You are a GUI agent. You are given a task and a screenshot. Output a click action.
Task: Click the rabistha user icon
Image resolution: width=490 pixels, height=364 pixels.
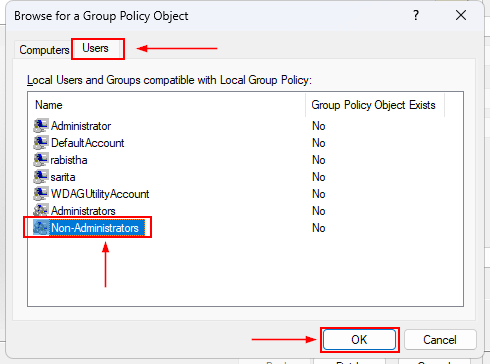pyautogui.click(x=41, y=160)
